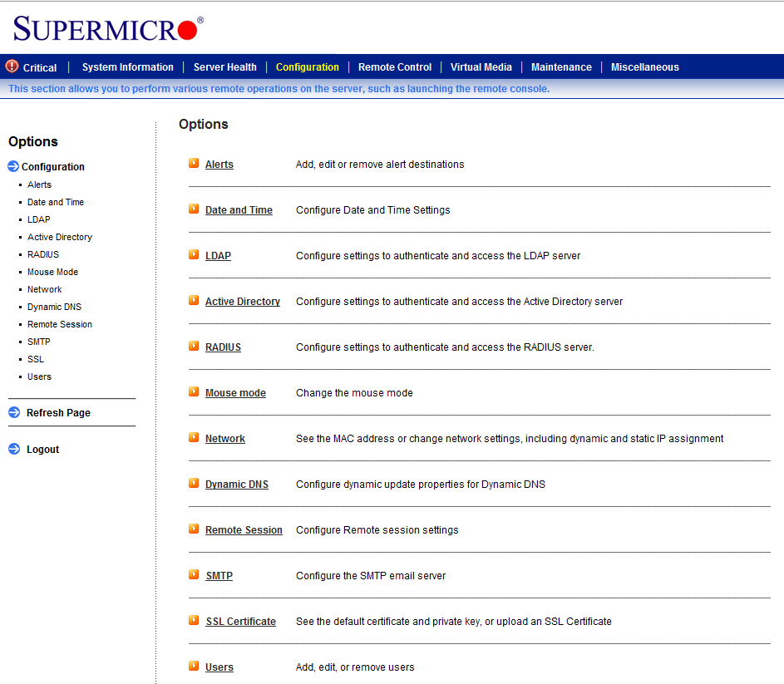Open the Maintenance menu
The image size is (784, 684).
point(561,67)
